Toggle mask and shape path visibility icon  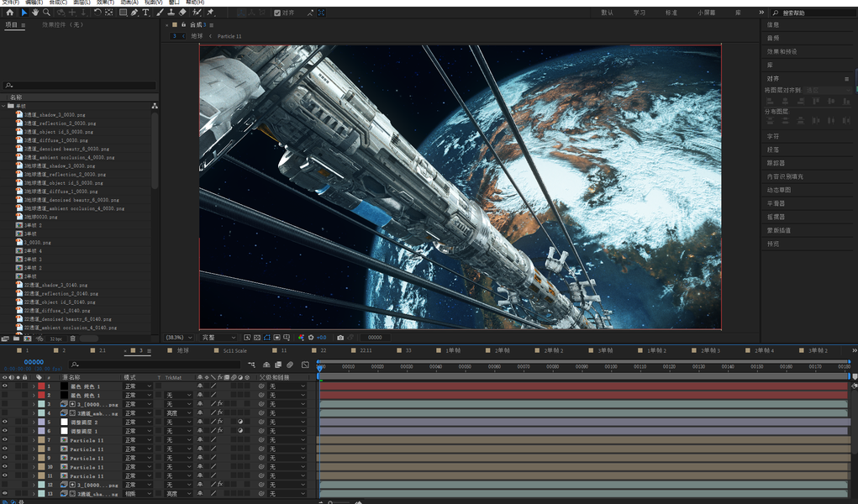[267, 338]
